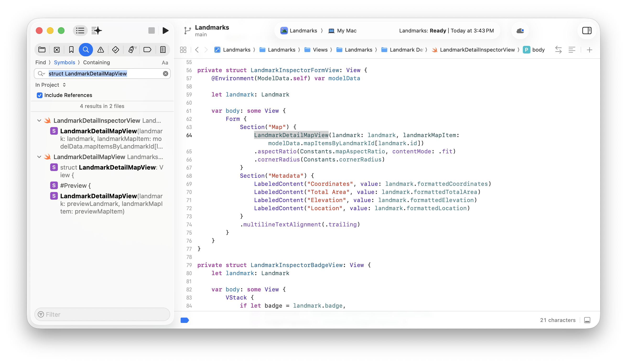This screenshot has width=627, height=364.
Task: Open the Bookmark navigator
Action: 71,50
